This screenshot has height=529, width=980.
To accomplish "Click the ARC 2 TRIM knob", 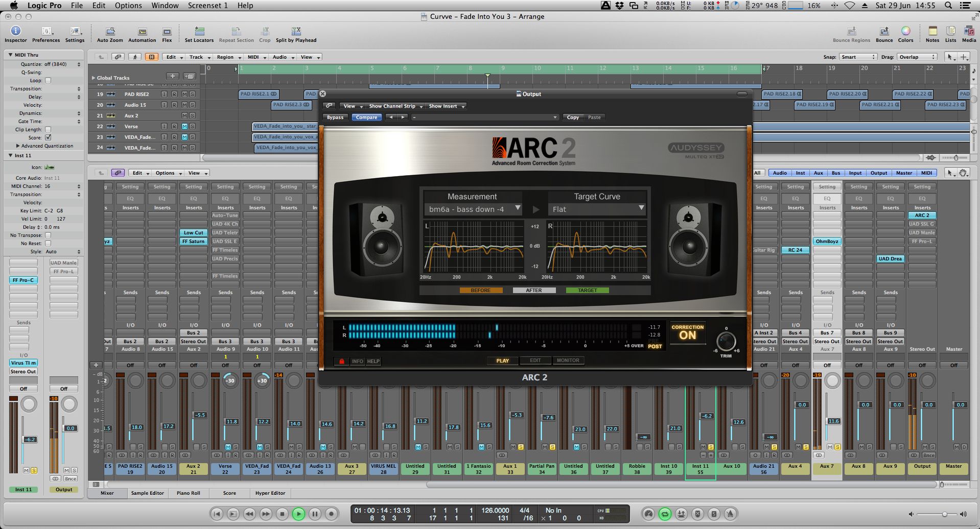I will 726,341.
